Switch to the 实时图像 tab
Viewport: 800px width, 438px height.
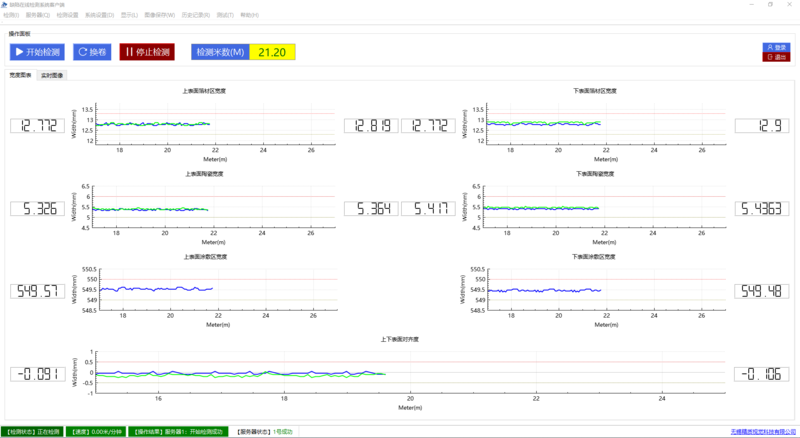[x=52, y=76]
